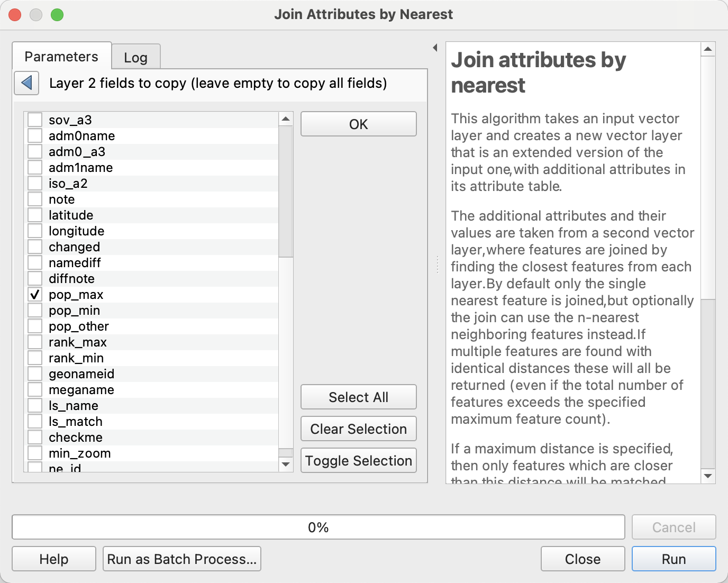Open Run as Batch Process dialog
Image resolution: width=728 pixels, height=583 pixels.
coord(181,559)
